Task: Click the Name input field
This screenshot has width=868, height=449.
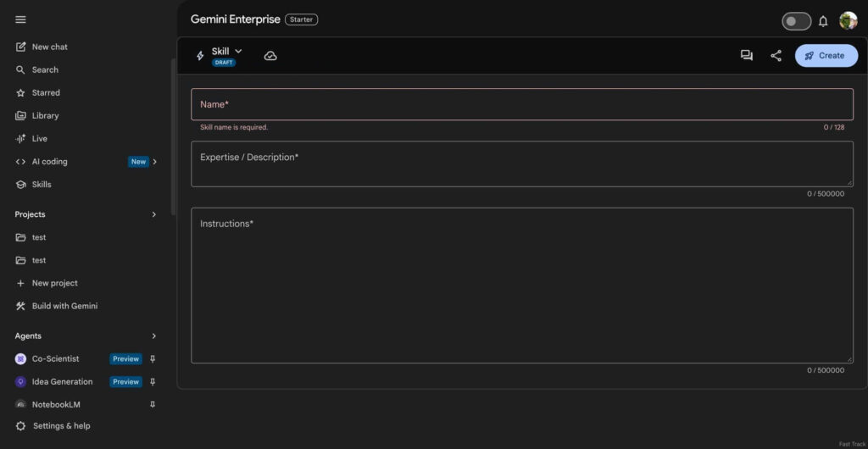Action: (x=521, y=104)
